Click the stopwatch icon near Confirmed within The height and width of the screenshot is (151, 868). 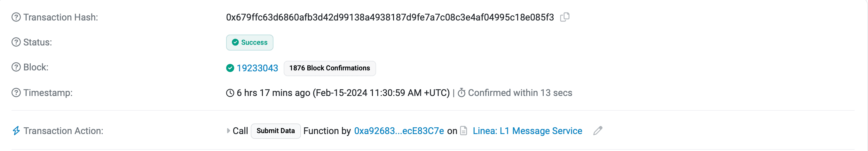461,93
